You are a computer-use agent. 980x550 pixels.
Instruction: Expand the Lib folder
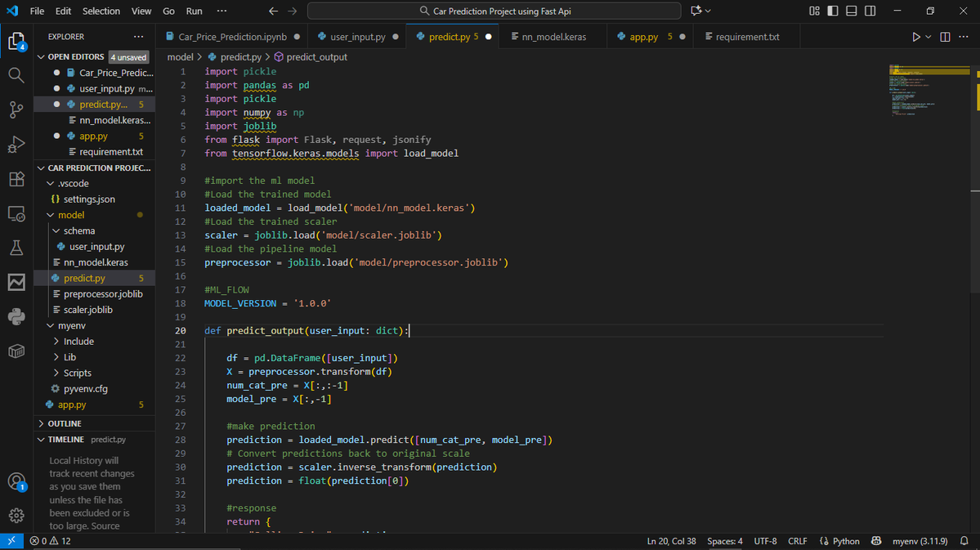point(56,357)
